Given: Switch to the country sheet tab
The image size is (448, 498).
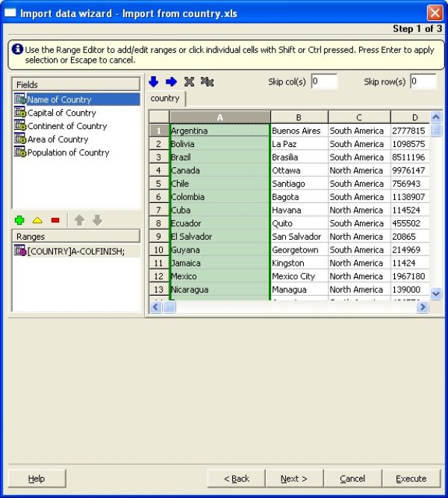Looking at the screenshot, I should [165, 99].
